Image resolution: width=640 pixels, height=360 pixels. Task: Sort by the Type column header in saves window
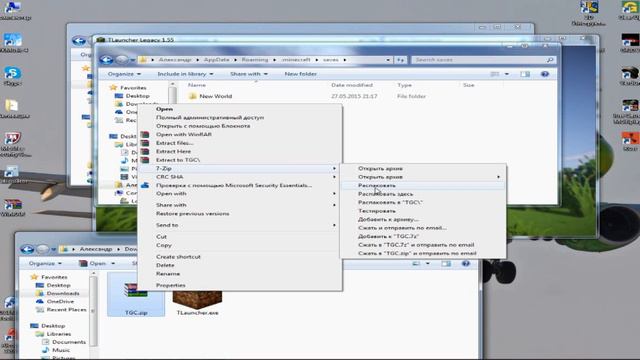click(x=404, y=85)
